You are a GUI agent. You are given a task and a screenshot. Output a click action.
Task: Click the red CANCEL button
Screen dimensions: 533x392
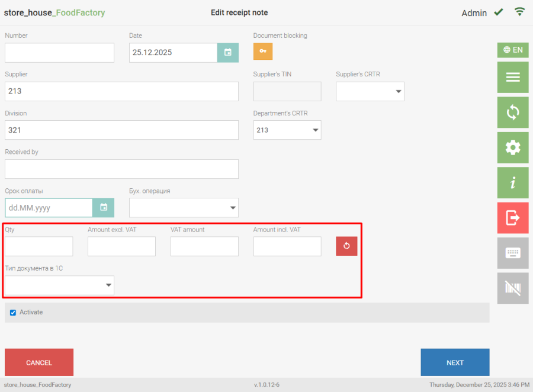coord(39,362)
